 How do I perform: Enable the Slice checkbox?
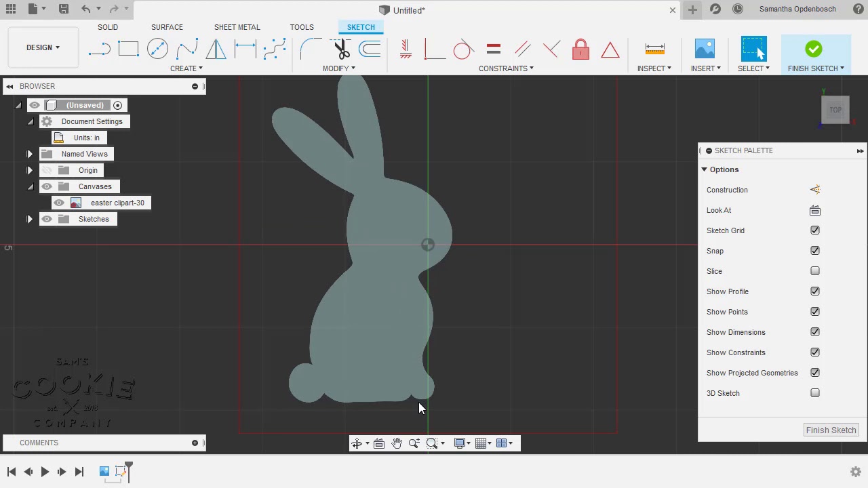tap(815, 271)
